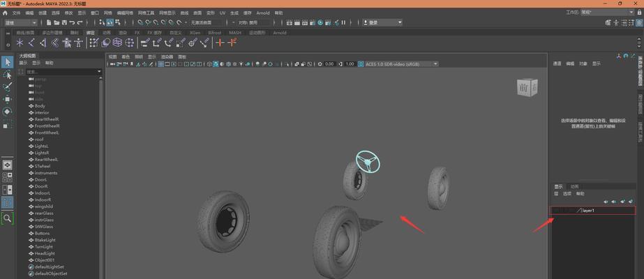644x279 pixels.
Task: Open the Workspace dropdown at top right
Action: click(x=606, y=13)
